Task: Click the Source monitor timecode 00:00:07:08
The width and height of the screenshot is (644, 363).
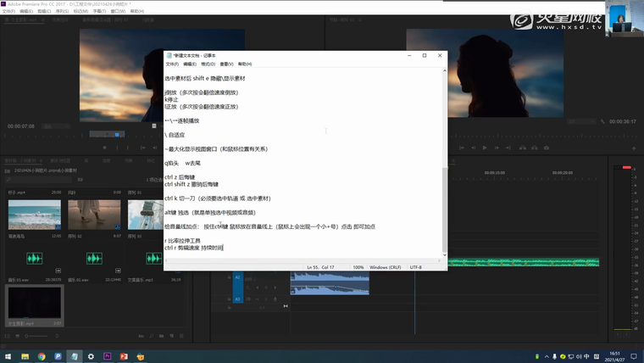Action: 21,126
